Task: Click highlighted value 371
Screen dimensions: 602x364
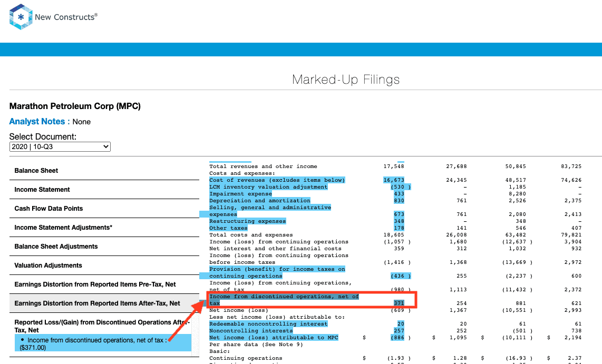Action: (x=399, y=303)
